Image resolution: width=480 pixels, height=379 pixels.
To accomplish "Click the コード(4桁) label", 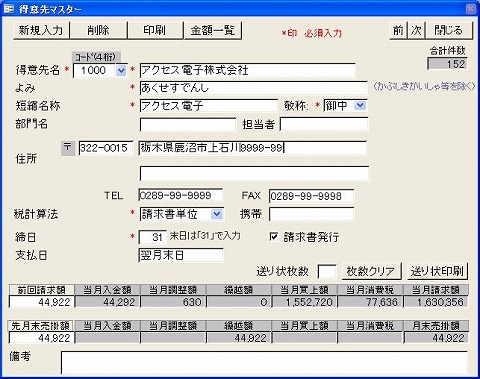I will [96, 57].
